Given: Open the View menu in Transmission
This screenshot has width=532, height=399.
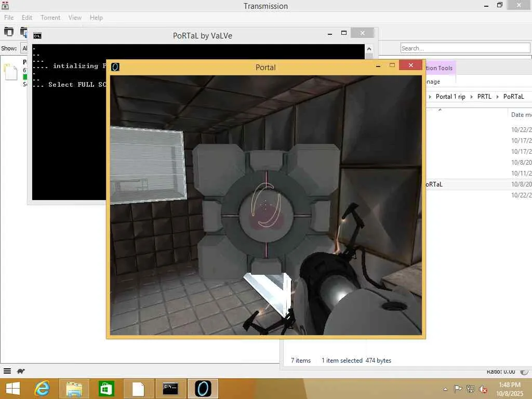Looking at the screenshot, I should [x=75, y=18].
